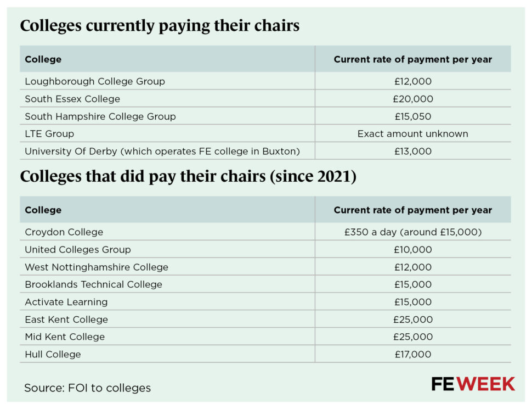Viewport: 532px width, 409px height.
Task: Click United Colleges Group name
Action: click(78, 250)
